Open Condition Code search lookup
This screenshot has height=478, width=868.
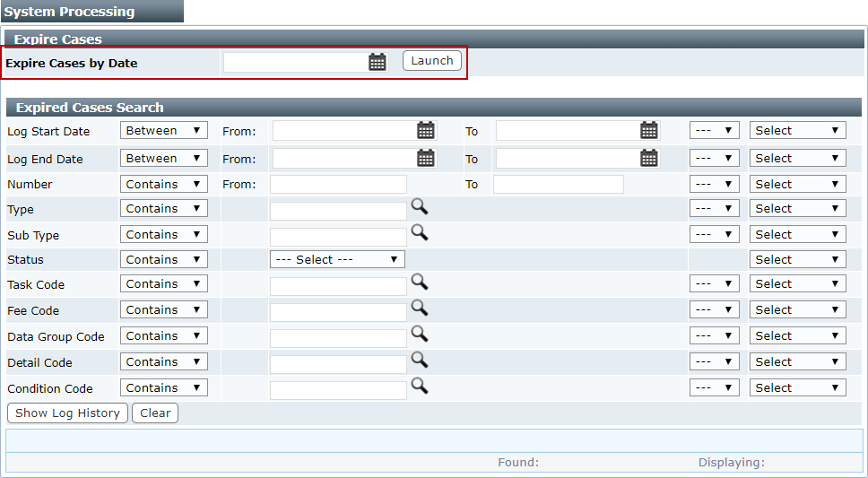point(419,386)
